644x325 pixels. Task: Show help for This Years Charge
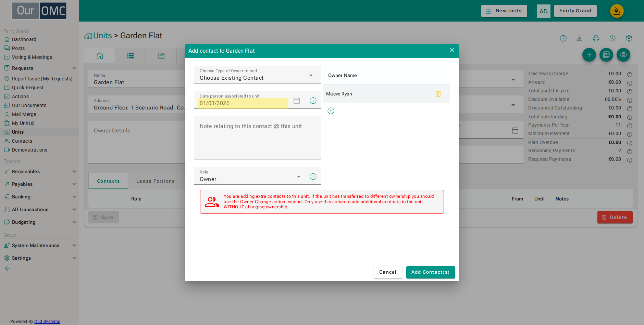(630, 74)
